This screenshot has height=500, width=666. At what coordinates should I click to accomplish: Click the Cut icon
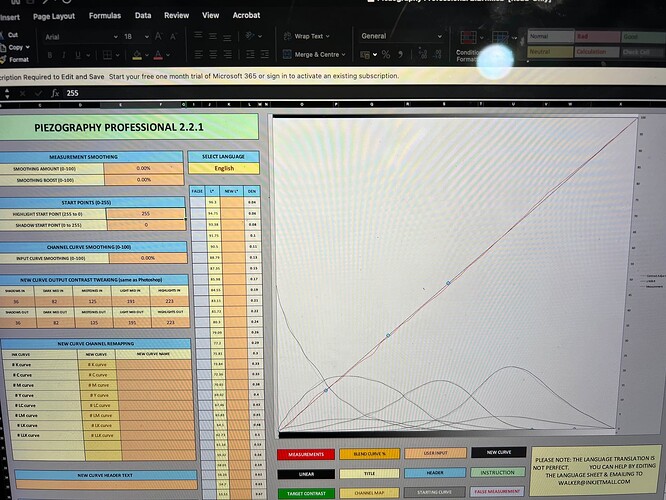pyautogui.click(x=2, y=35)
